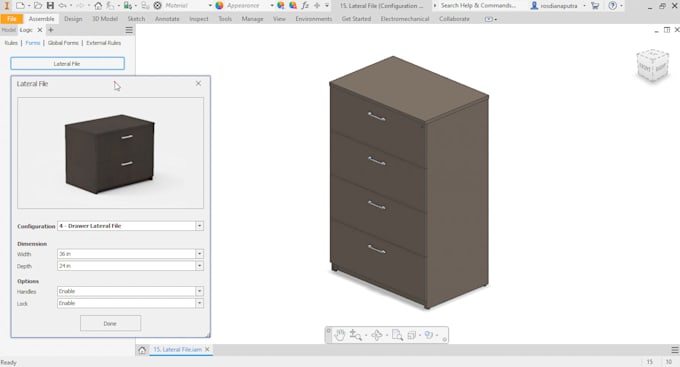Image resolution: width=680 pixels, height=367 pixels.
Task: Open the Environments ribbon tab
Action: tap(314, 19)
